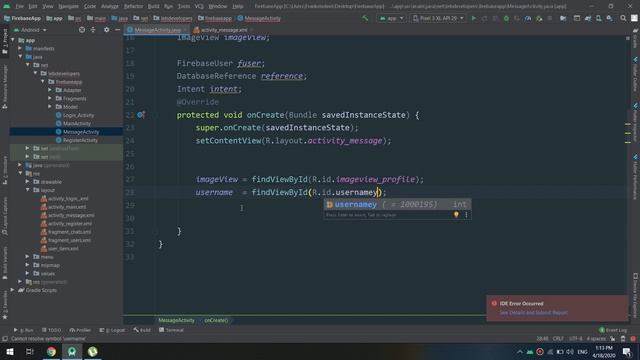Open the VCS menu
Screen dimensions: 640x360
pos(199,6)
